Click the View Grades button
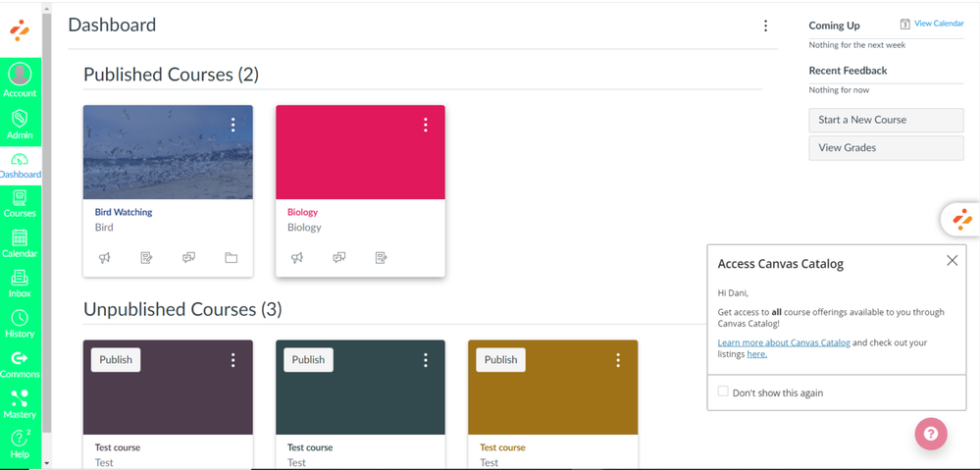980x470 pixels. click(x=886, y=148)
